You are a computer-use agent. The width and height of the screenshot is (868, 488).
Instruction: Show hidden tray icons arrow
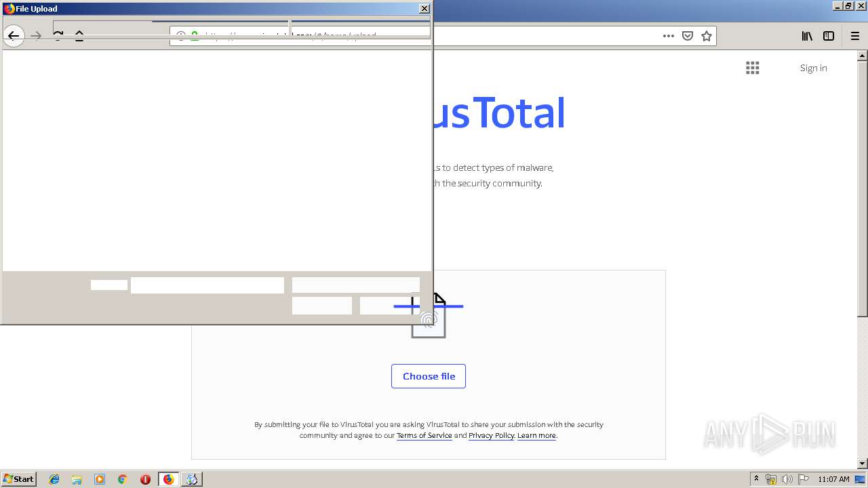point(756,479)
